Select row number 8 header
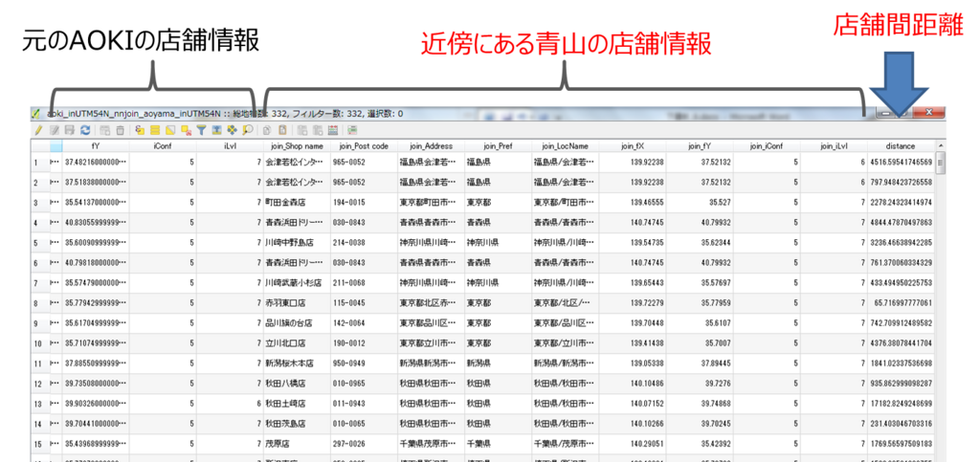 [x=40, y=303]
